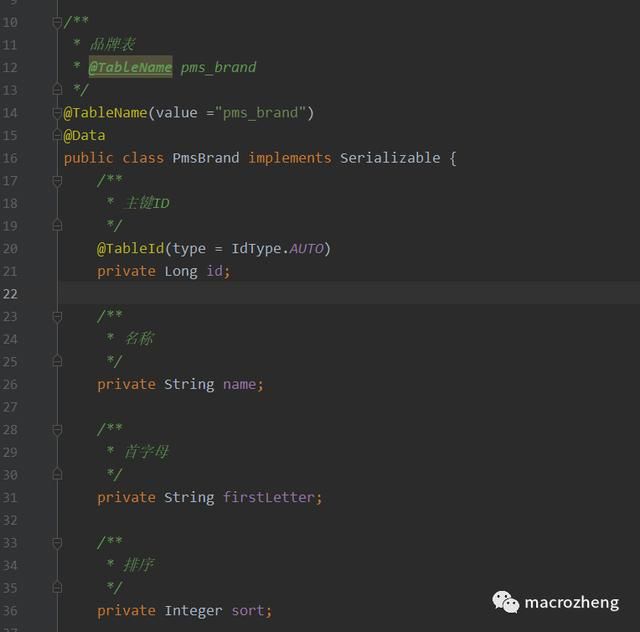Screen dimensions: 640x632
Task: Place cursor on the firstLetter field
Action: (x=269, y=497)
